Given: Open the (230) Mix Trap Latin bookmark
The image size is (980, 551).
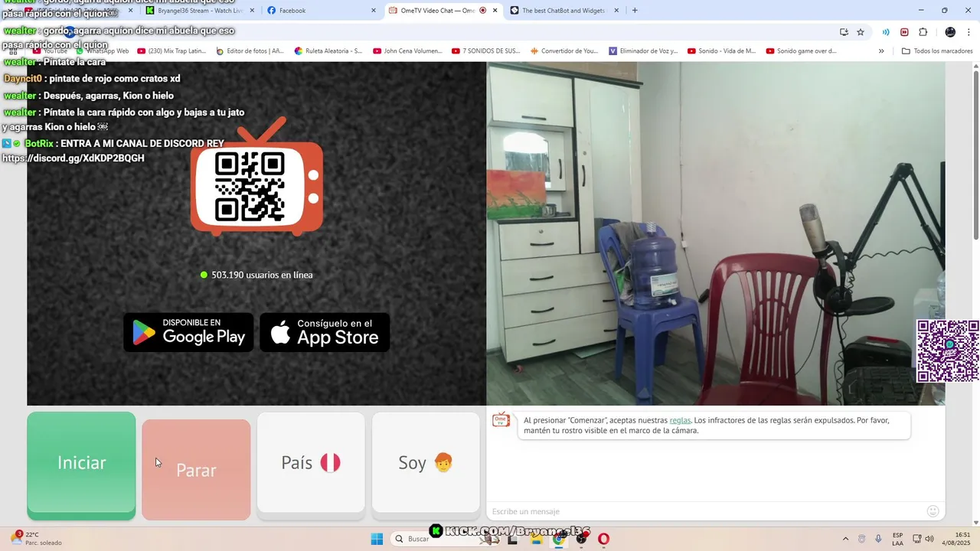Looking at the screenshot, I should tap(171, 51).
